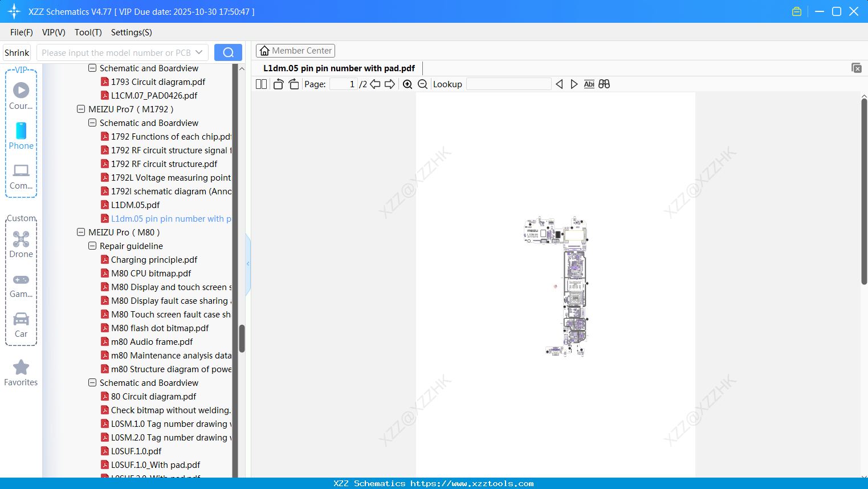Viewport: 868px width, 489px height.
Task: Open L1CM.07_PAD0426.pdf
Action: [154, 95]
